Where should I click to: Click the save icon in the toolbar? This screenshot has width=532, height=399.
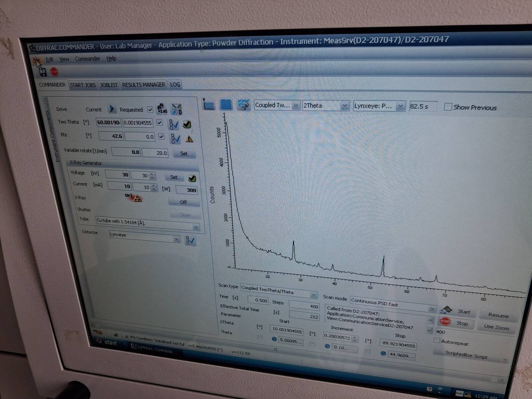(42, 71)
